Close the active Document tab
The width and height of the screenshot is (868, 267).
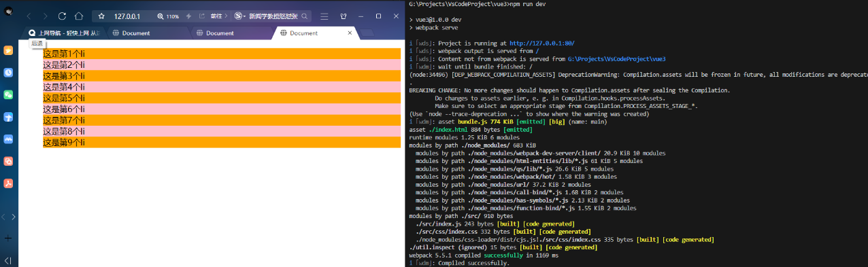tap(350, 33)
